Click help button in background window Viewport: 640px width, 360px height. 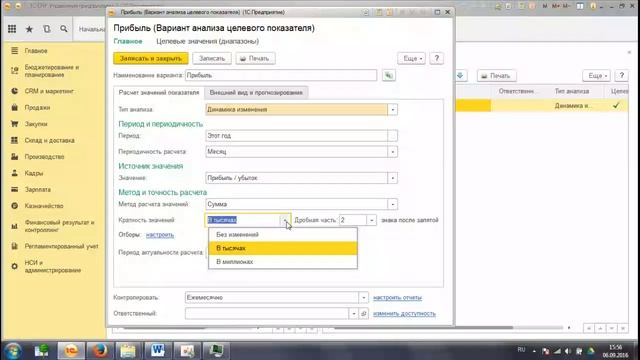click(x=622, y=76)
